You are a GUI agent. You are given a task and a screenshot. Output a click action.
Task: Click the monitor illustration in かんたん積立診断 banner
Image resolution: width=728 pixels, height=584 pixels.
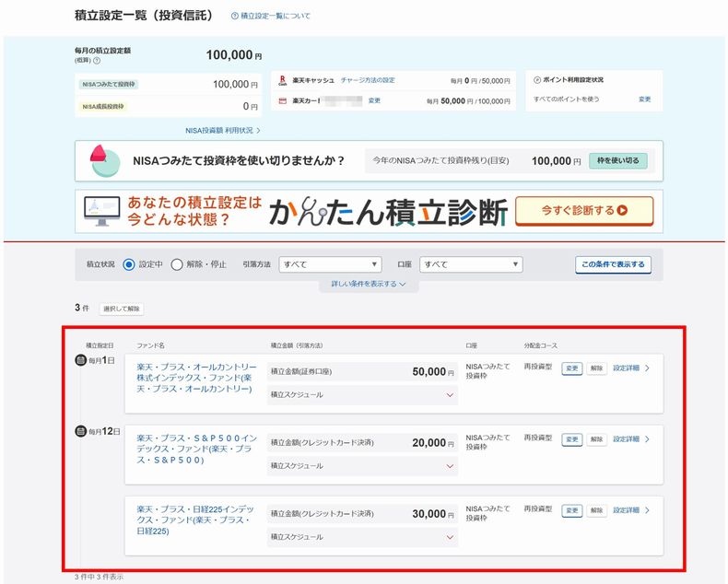click(x=101, y=211)
